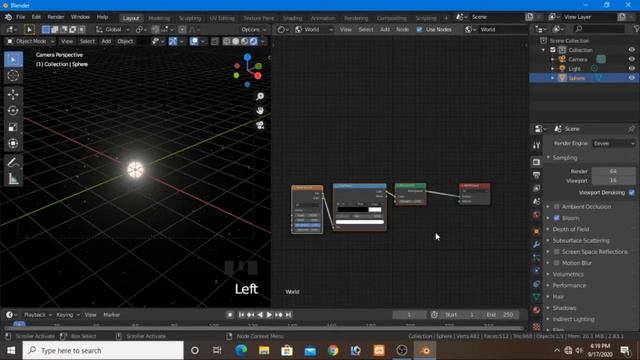The height and width of the screenshot is (360, 640).
Task: Open Microsoft Edge from the taskbar
Action: (241, 350)
